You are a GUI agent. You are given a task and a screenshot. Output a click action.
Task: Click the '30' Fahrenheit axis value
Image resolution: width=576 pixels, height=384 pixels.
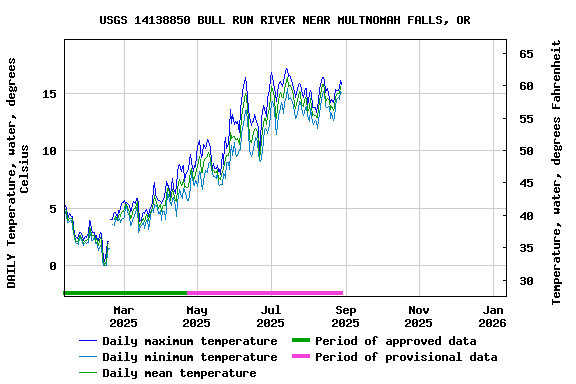tap(526, 281)
